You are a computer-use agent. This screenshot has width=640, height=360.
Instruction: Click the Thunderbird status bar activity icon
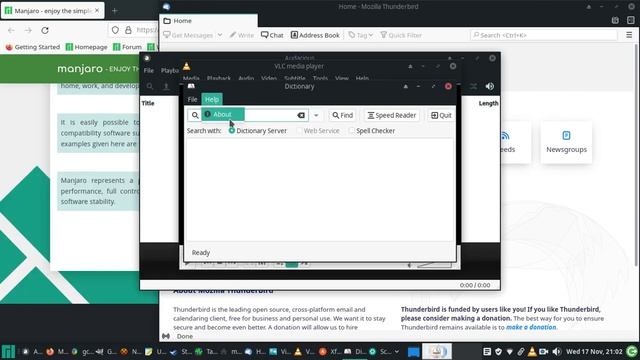(166, 336)
